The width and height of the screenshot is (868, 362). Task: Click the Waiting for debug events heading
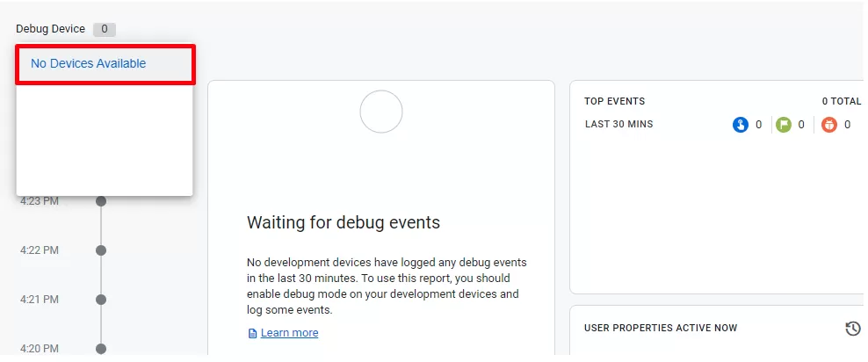(344, 222)
